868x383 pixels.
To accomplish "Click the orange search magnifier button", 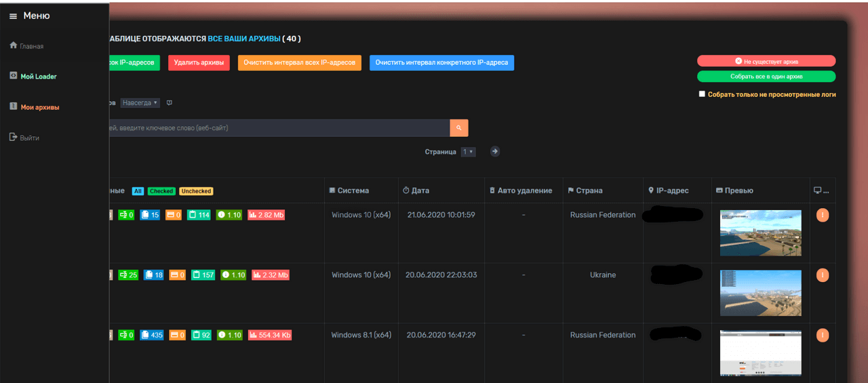I will (459, 127).
